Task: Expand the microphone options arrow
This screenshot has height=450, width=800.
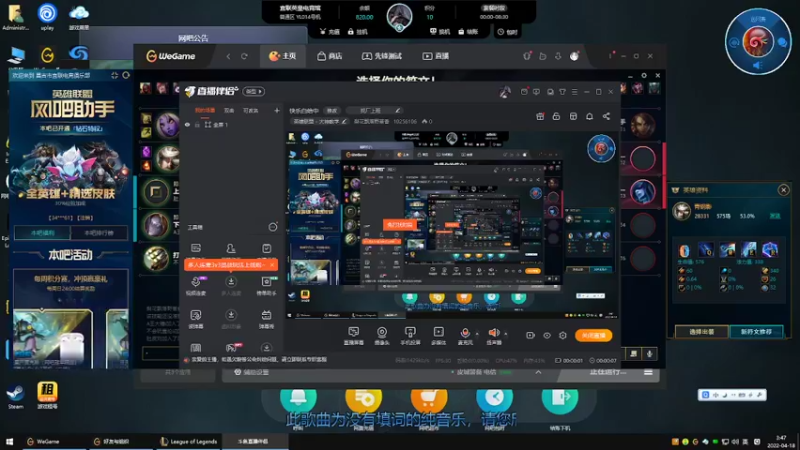Action: coord(477,334)
